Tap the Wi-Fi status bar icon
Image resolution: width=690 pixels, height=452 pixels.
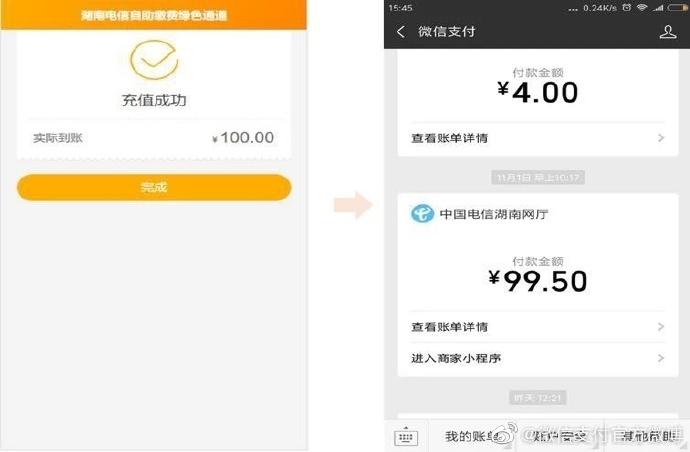[x=640, y=8]
